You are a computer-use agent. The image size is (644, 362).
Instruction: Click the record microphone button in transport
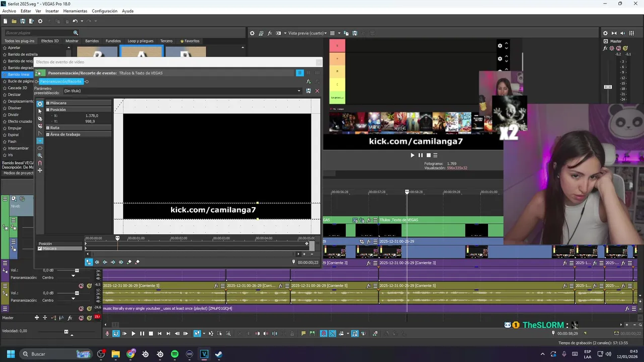[107, 333]
